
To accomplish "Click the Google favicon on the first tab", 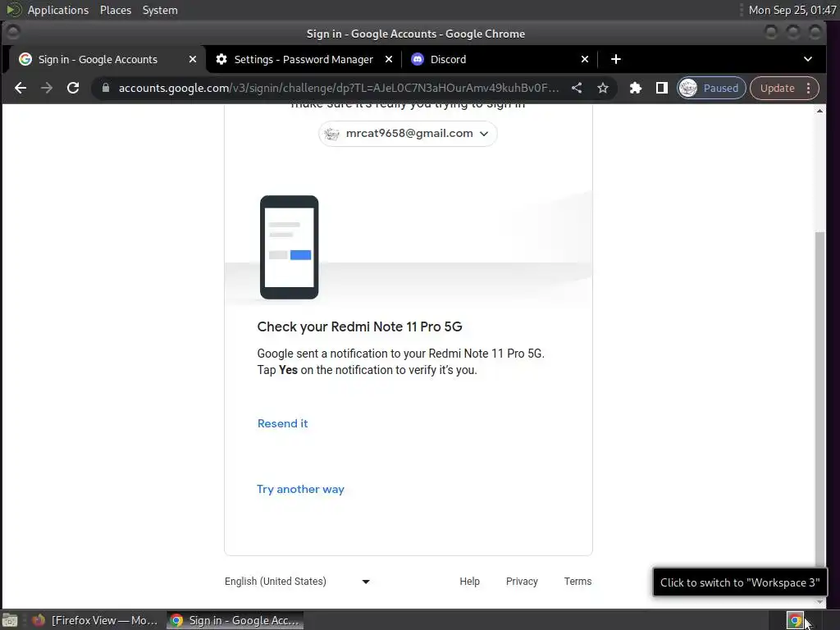I will point(25,59).
